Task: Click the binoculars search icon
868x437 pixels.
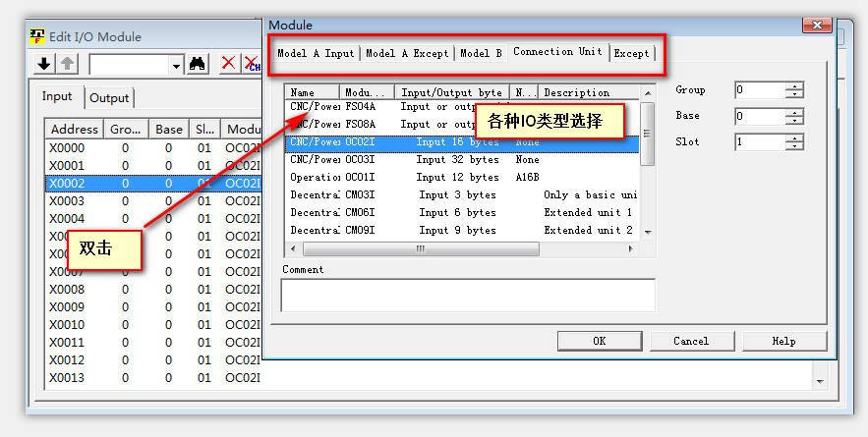Action: [198, 64]
